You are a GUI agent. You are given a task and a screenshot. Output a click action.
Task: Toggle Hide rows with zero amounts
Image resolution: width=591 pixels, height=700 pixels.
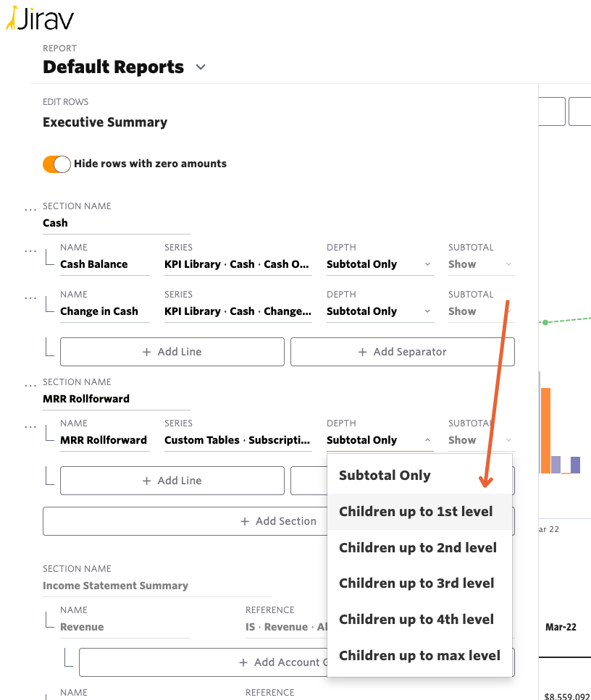56,164
